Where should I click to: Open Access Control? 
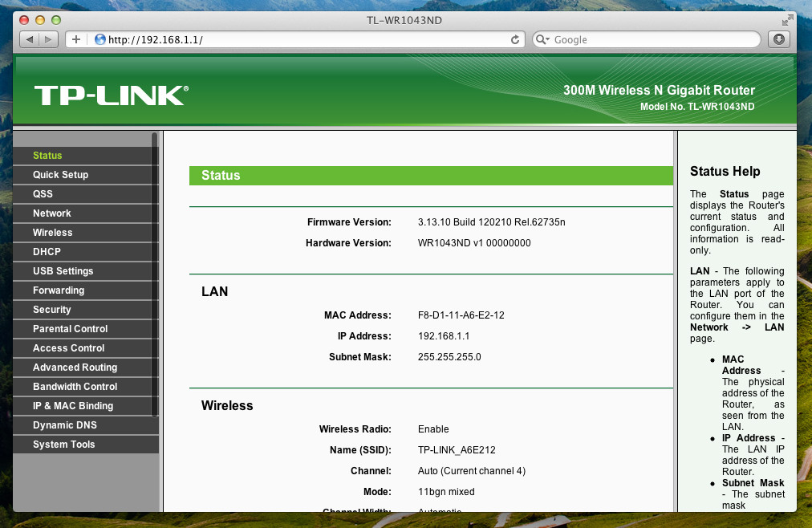pyautogui.click(x=85, y=348)
